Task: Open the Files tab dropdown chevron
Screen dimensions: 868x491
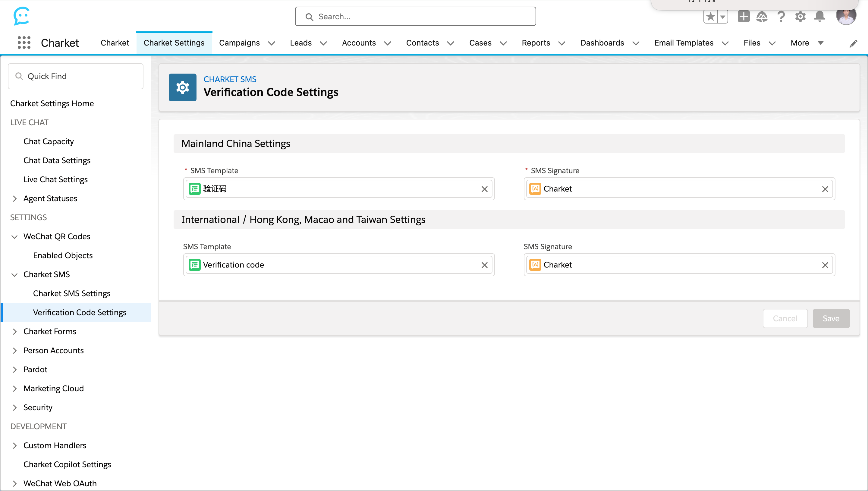Action: pos(772,43)
